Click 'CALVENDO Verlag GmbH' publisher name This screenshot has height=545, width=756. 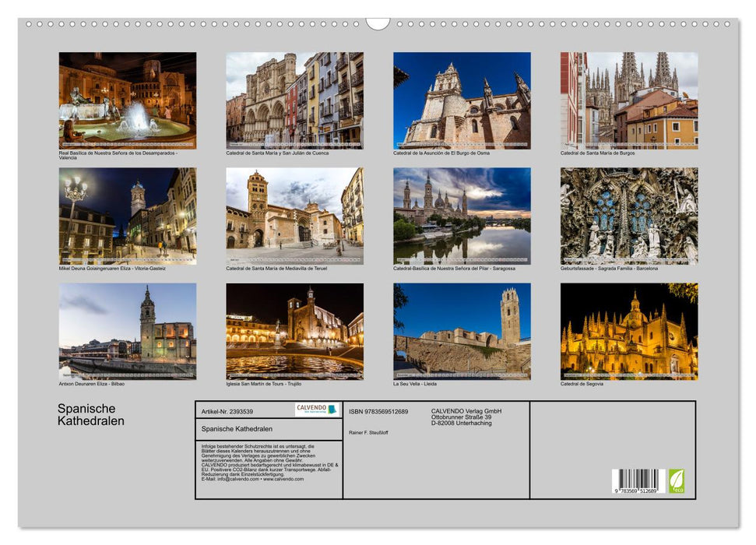[466, 411]
